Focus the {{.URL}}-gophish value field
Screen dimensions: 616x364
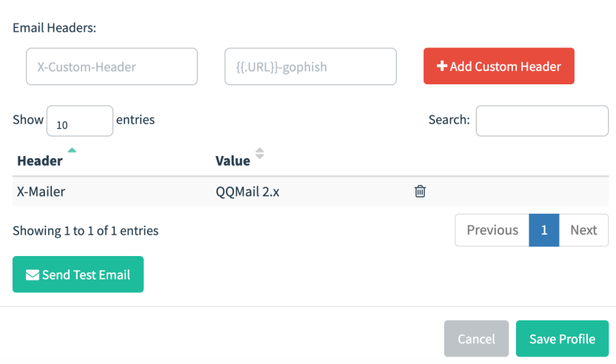click(310, 67)
